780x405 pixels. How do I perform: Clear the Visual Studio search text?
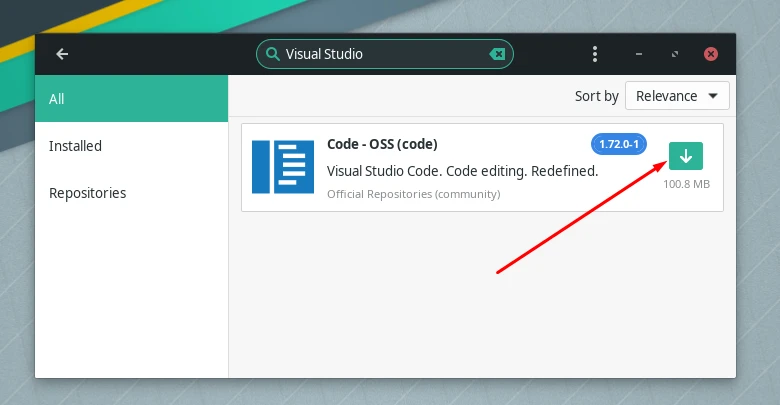(497, 54)
